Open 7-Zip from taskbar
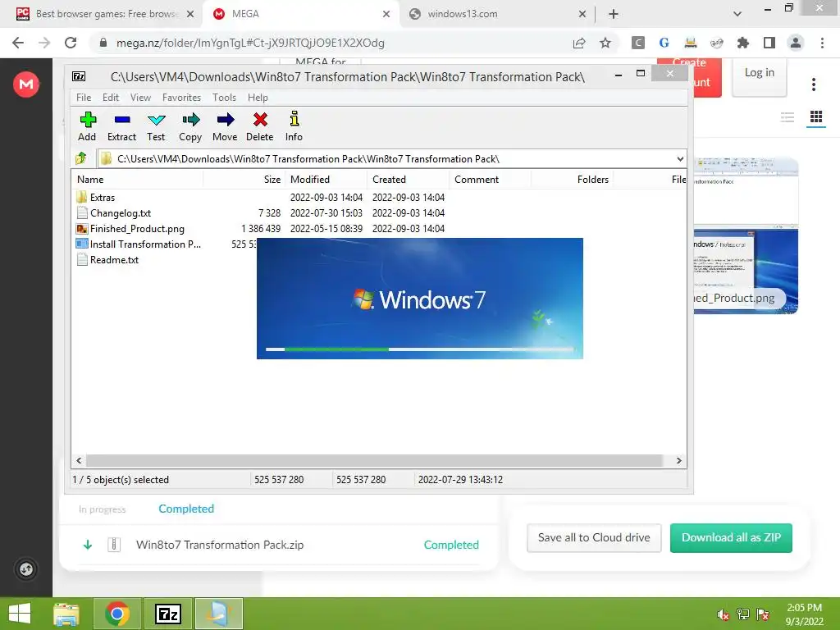Screen dimensions: 840x630 point(168,614)
